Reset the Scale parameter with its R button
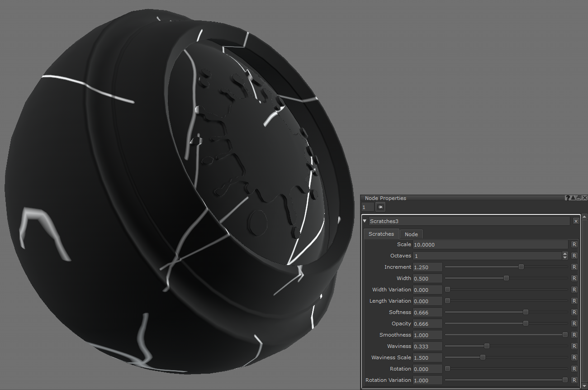Image resolution: width=588 pixels, height=390 pixels. pyautogui.click(x=574, y=244)
